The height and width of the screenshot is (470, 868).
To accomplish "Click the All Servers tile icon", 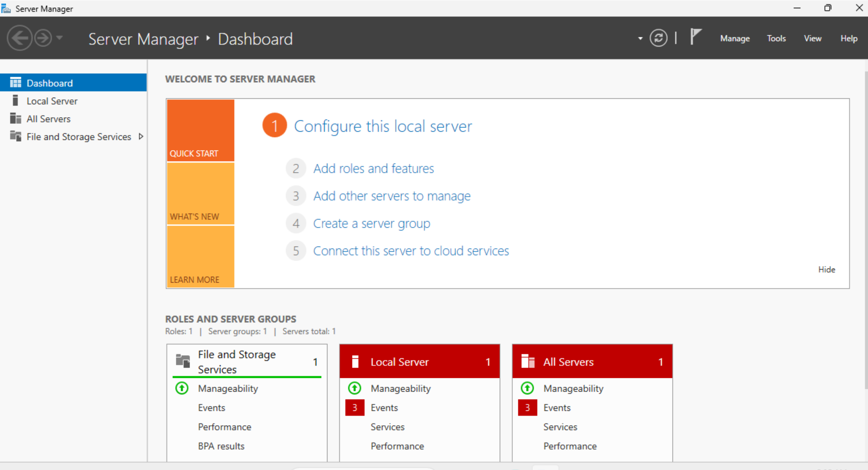I will pyautogui.click(x=528, y=361).
